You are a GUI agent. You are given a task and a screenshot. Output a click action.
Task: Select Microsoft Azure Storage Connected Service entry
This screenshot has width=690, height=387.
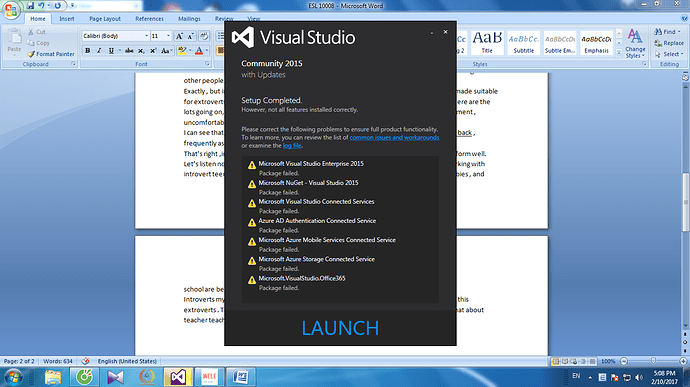(316, 259)
